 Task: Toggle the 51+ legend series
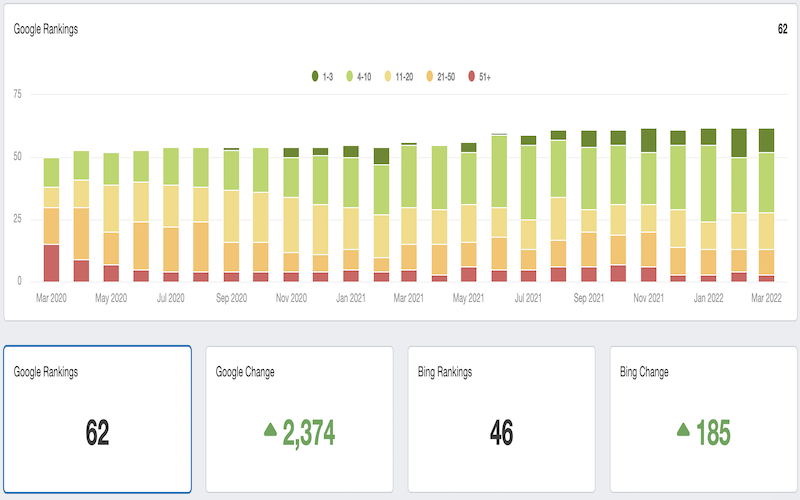click(x=480, y=77)
